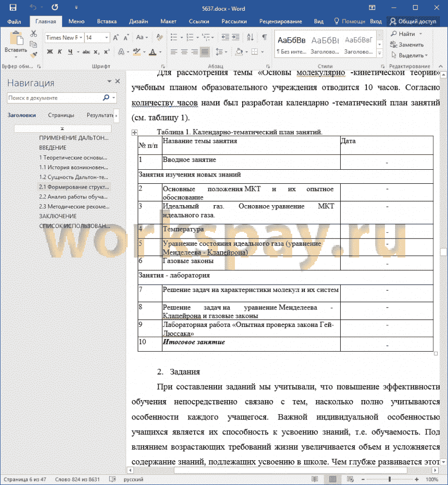The image size is (448, 485).
Task: Select Print Layout view button
Action: (x=333, y=479)
